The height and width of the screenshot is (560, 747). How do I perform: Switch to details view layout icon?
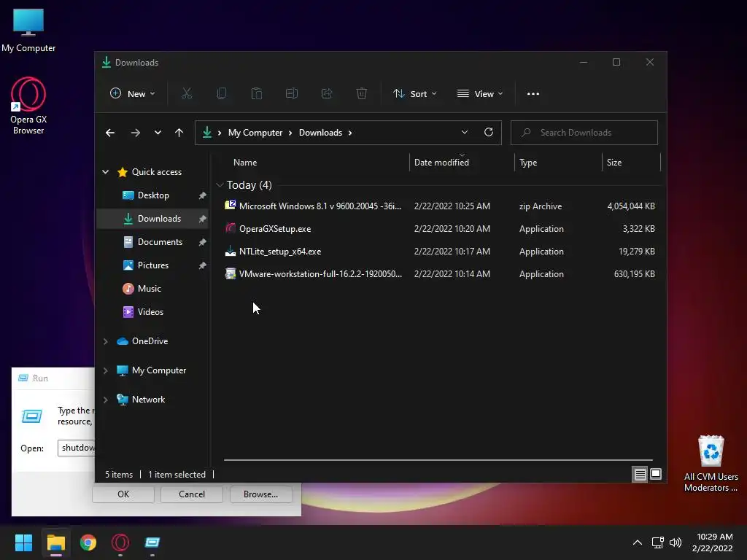click(640, 474)
